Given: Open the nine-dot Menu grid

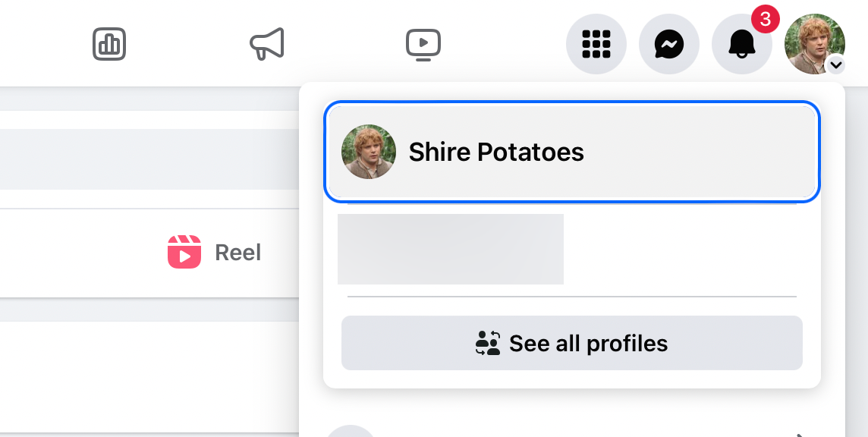Looking at the screenshot, I should click(596, 44).
